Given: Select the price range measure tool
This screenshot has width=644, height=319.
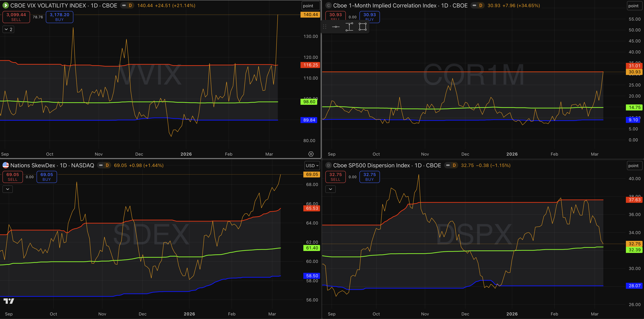Looking at the screenshot, I should click(349, 27).
